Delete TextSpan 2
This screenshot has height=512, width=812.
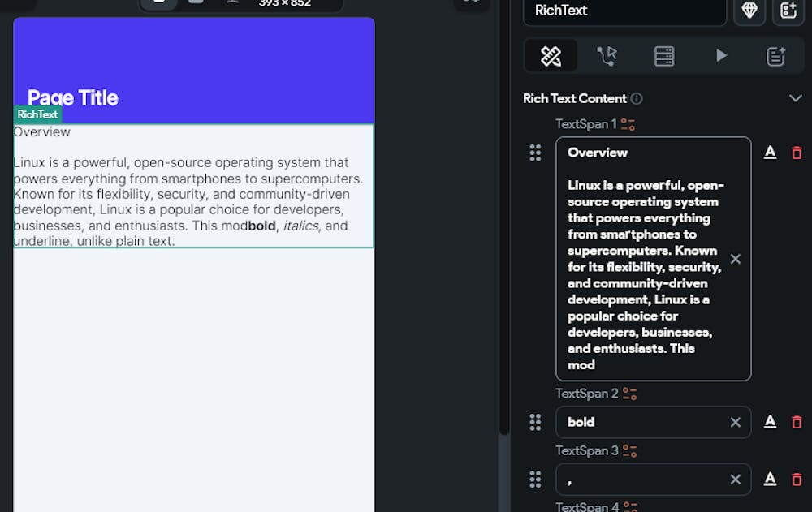797,423
